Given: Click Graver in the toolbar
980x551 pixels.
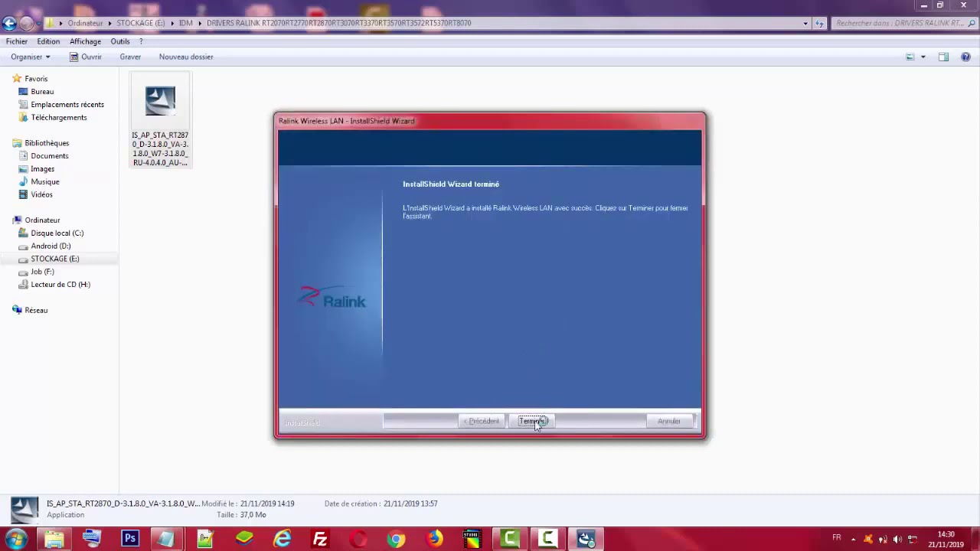Looking at the screenshot, I should coord(130,57).
